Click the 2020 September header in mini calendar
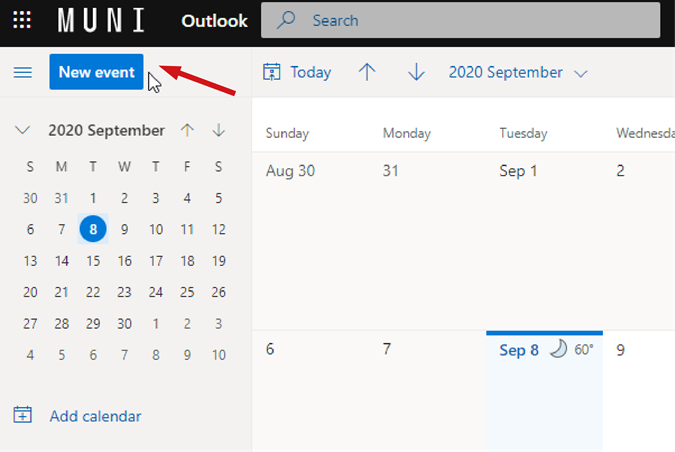Screen dimensions: 675x452 tap(106, 130)
